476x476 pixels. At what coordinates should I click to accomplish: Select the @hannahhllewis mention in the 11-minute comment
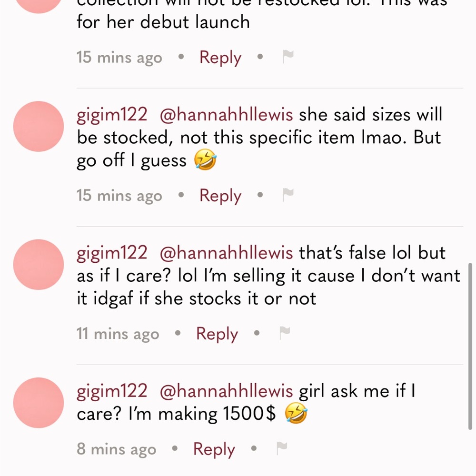(x=227, y=252)
